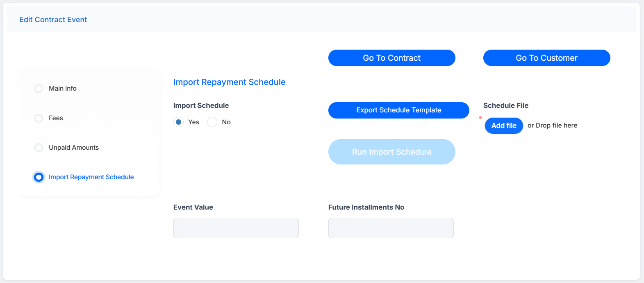Click the Edit Contract Event header

pos(53,20)
